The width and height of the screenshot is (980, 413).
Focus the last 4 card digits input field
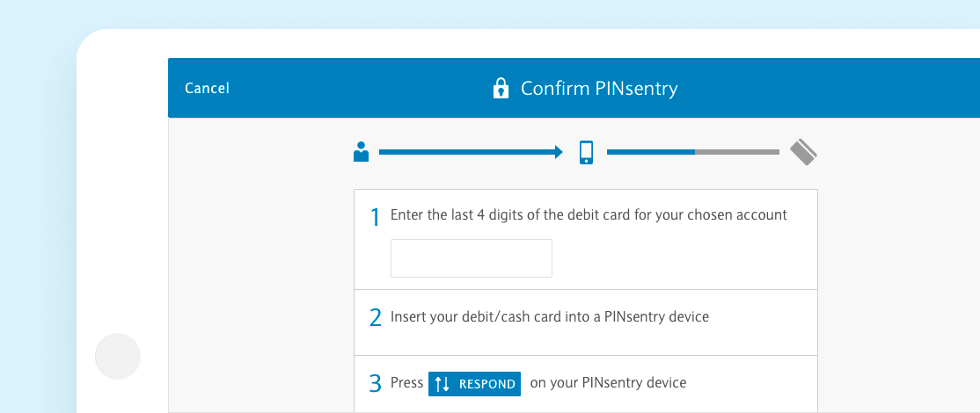pos(472,258)
